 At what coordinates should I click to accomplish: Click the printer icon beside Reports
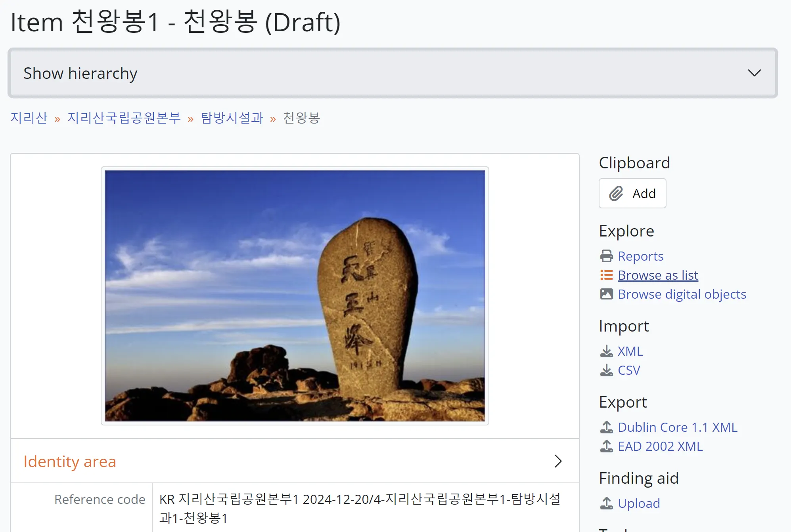click(606, 256)
